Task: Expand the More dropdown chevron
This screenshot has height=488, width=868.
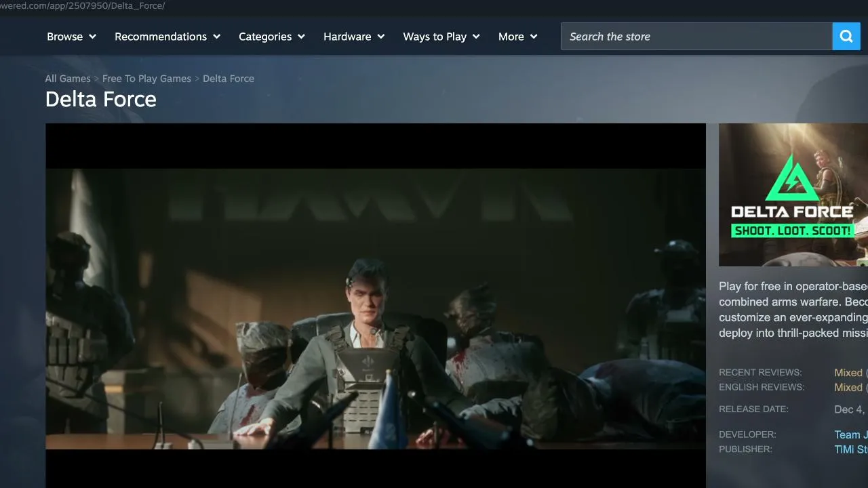Action: point(534,37)
